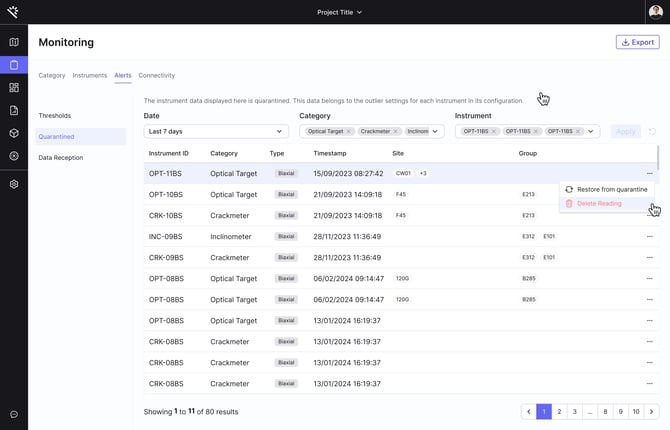Open the documents icon in the sidebar

(14, 110)
